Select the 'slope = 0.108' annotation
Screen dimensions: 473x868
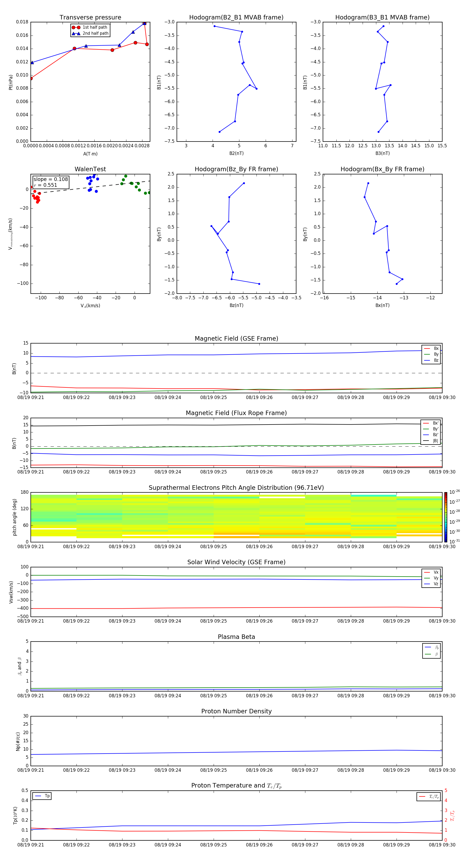[50, 179]
